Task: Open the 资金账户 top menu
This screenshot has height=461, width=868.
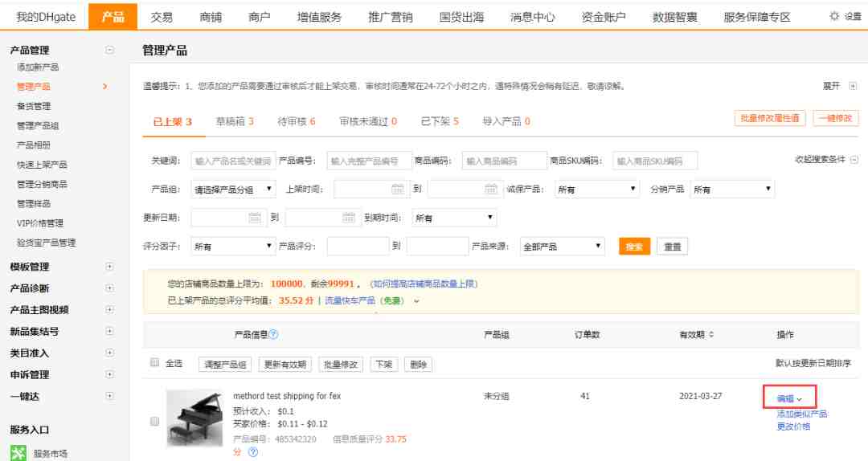Action: point(604,17)
